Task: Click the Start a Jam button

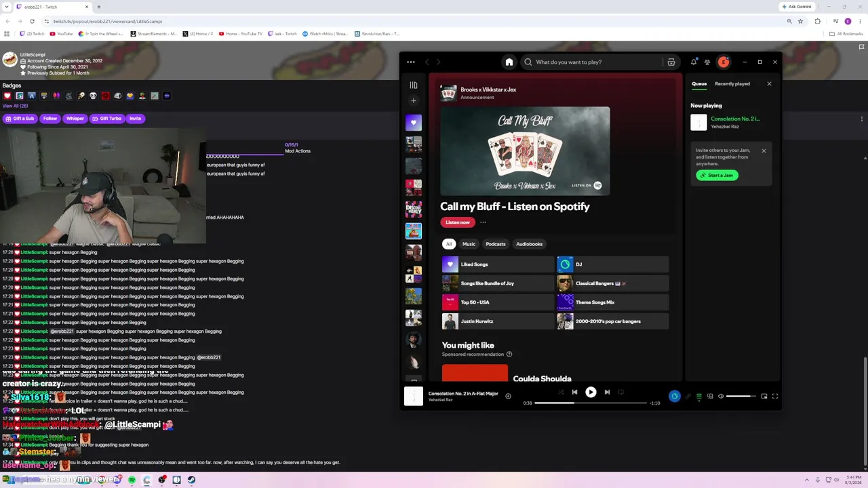Action: 717,175
